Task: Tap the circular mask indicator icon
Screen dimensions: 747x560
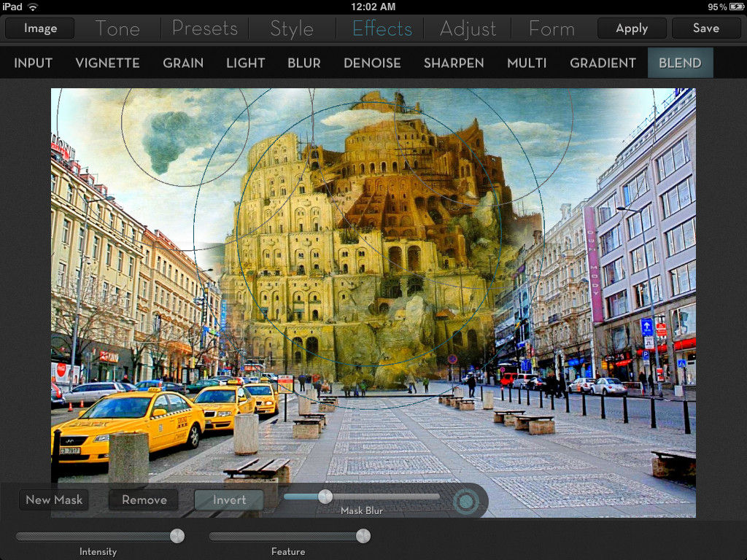Action: pyautogui.click(x=466, y=501)
